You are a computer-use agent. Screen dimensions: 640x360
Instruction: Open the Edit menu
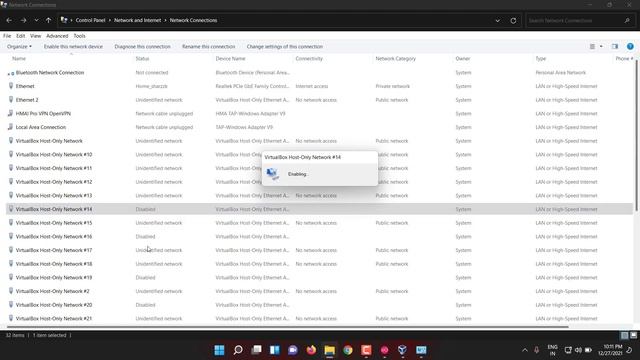pos(20,36)
